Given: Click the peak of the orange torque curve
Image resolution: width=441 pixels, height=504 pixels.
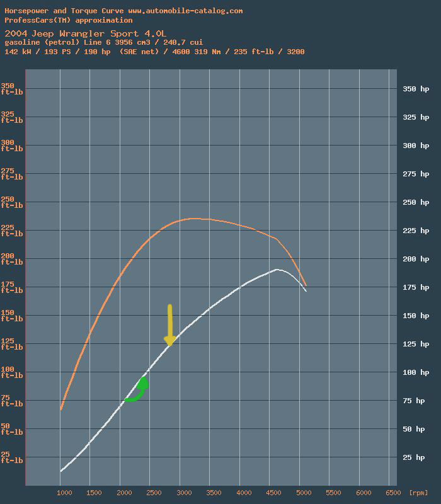Looking at the screenshot, I should click(193, 219).
